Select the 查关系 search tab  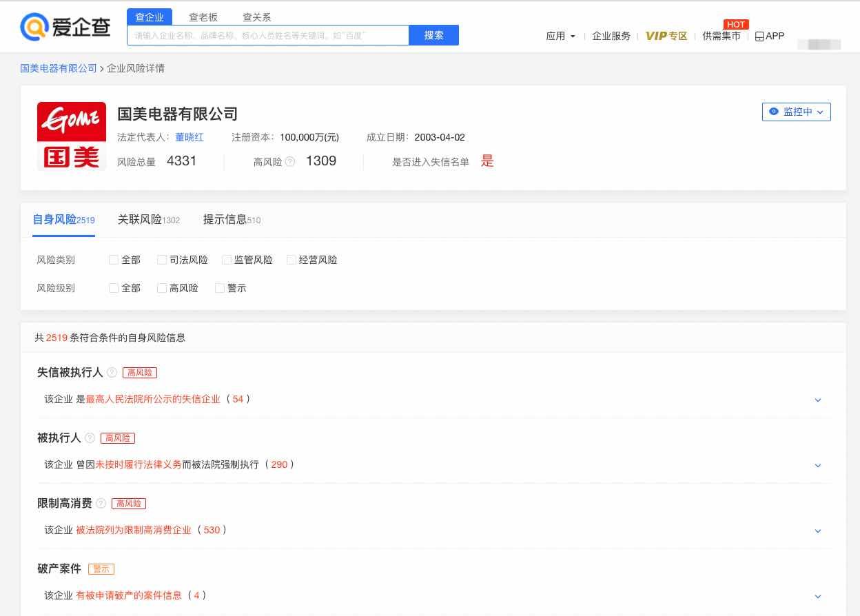pyautogui.click(x=257, y=17)
